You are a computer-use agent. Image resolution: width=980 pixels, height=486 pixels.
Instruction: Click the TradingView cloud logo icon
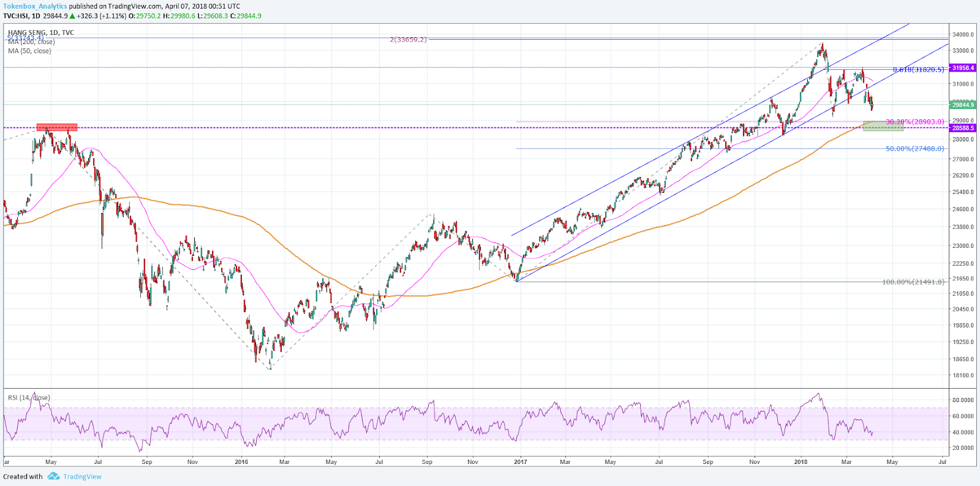53,476
